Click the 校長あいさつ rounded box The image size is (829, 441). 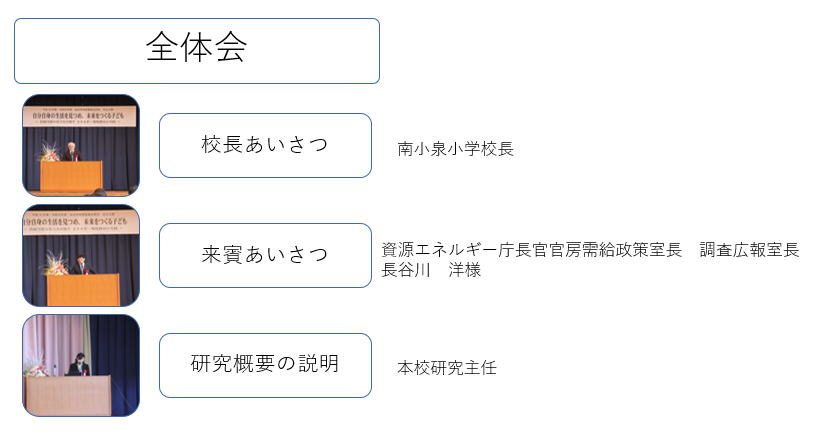[265, 145]
